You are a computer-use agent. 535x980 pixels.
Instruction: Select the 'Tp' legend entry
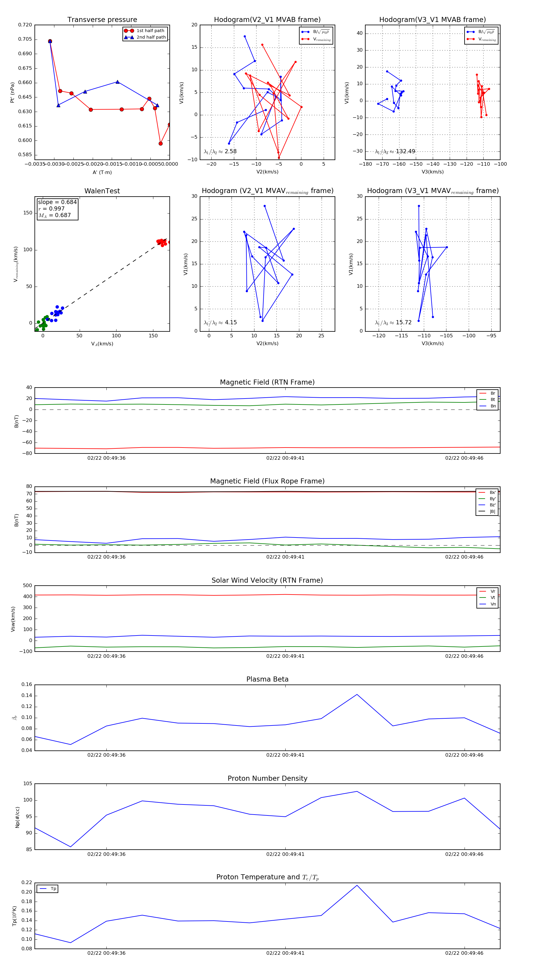coord(48,889)
